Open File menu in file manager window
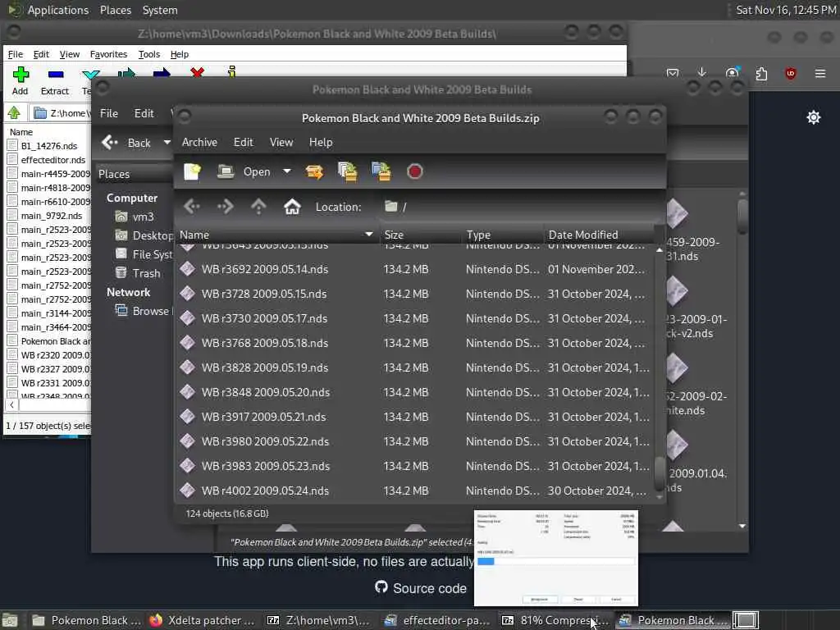Viewport: 840px width, 630px height. (x=109, y=113)
